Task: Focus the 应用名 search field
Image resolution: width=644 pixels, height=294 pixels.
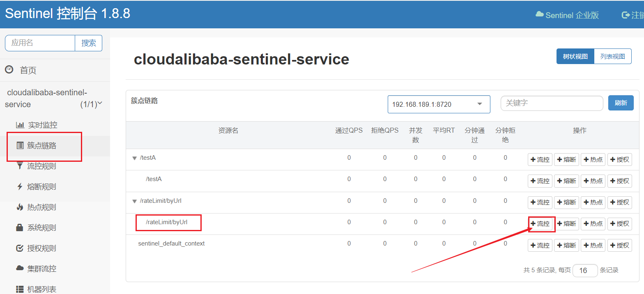Action: [40, 43]
